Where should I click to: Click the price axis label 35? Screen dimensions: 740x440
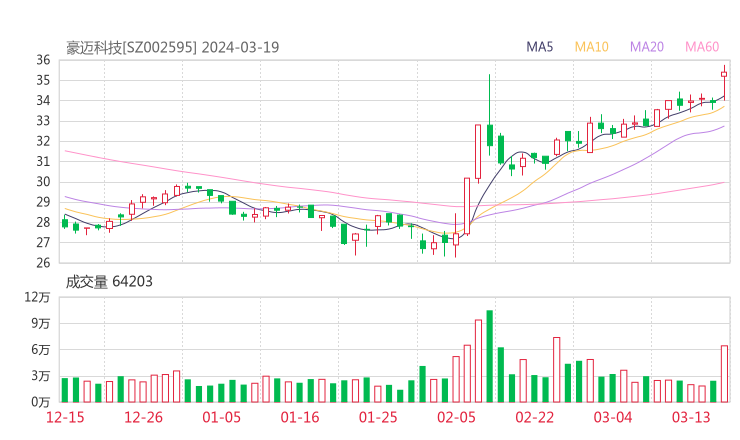tap(43, 80)
